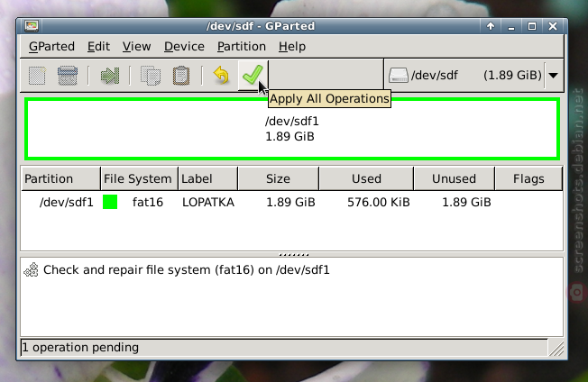Click the LOPATKA label cell
Viewport: 588px width, 382px height.
[x=208, y=202]
